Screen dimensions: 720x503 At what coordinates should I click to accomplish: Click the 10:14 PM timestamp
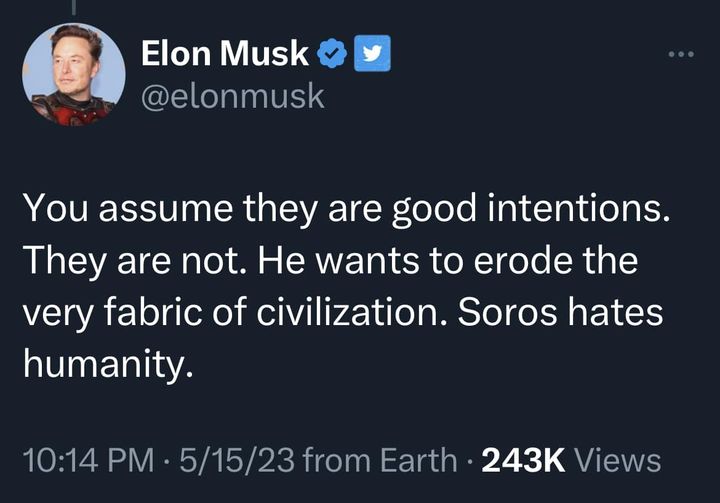(x=88, y=460)
